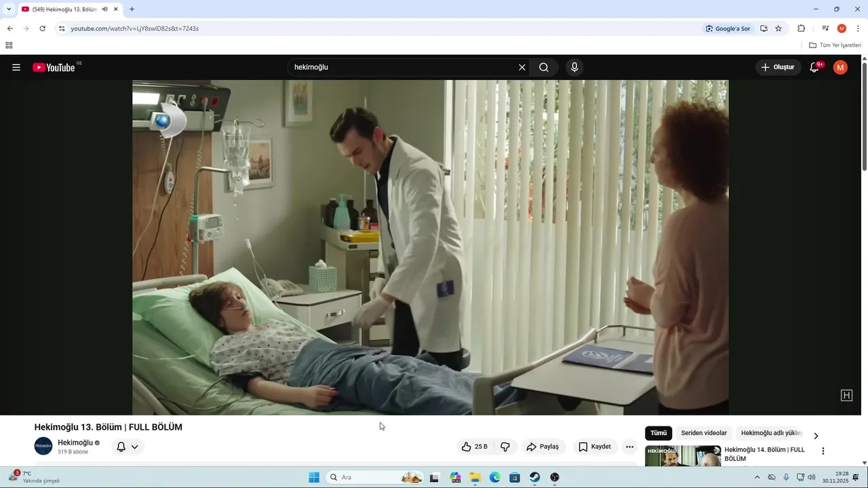Bookmark this page with star icon
This screenshot has height=488, width=868.
point(778,28)
